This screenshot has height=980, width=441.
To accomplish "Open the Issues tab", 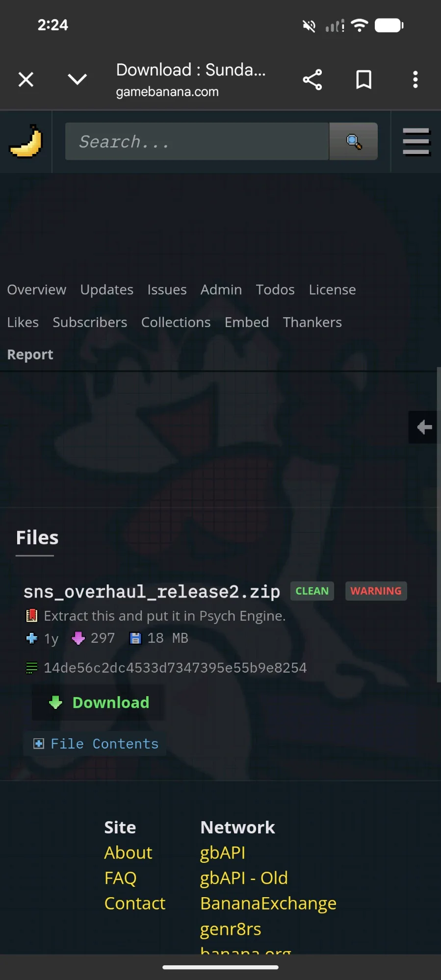I will pos(167,290).
